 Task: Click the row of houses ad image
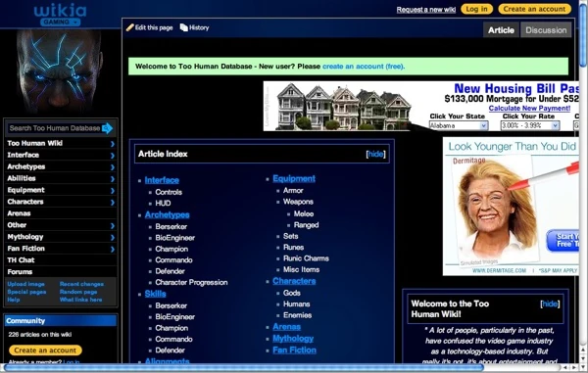pos(343,107)
